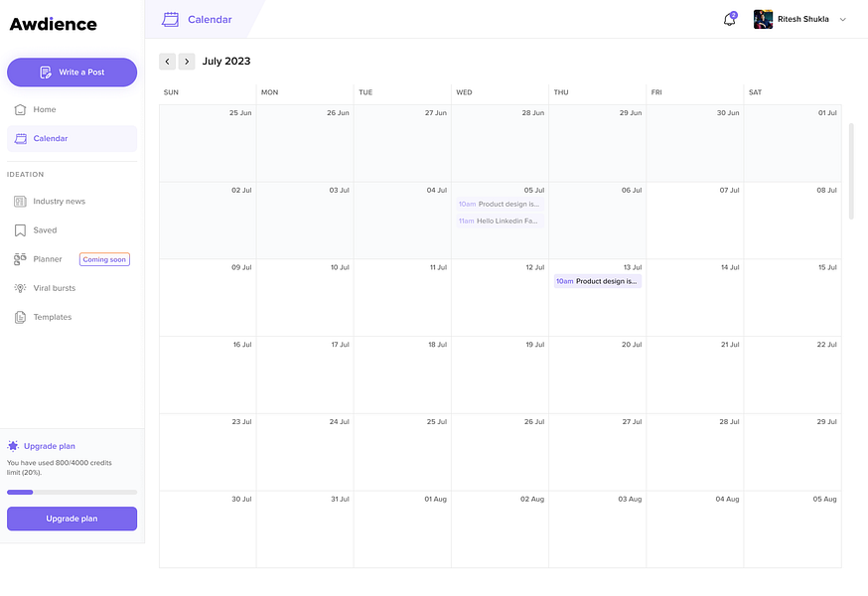Open 10am Product design event on 05 Jul
This screenshot has width=868, height=596.
[500, 205]
